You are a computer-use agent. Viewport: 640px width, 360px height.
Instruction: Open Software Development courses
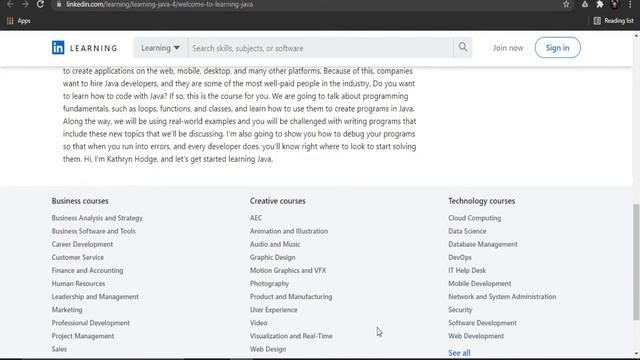[x=482, y=323]
